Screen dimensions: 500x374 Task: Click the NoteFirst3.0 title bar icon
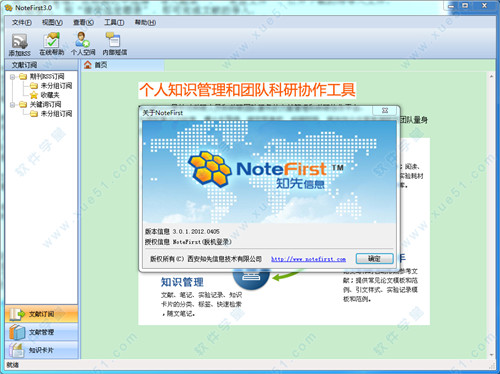pos(9,7)
